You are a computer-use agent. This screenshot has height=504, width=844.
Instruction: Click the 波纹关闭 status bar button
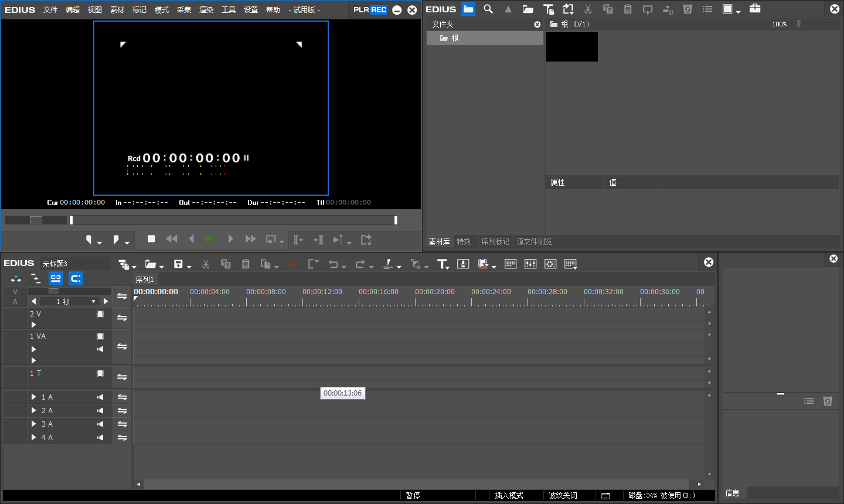[563, 496]
